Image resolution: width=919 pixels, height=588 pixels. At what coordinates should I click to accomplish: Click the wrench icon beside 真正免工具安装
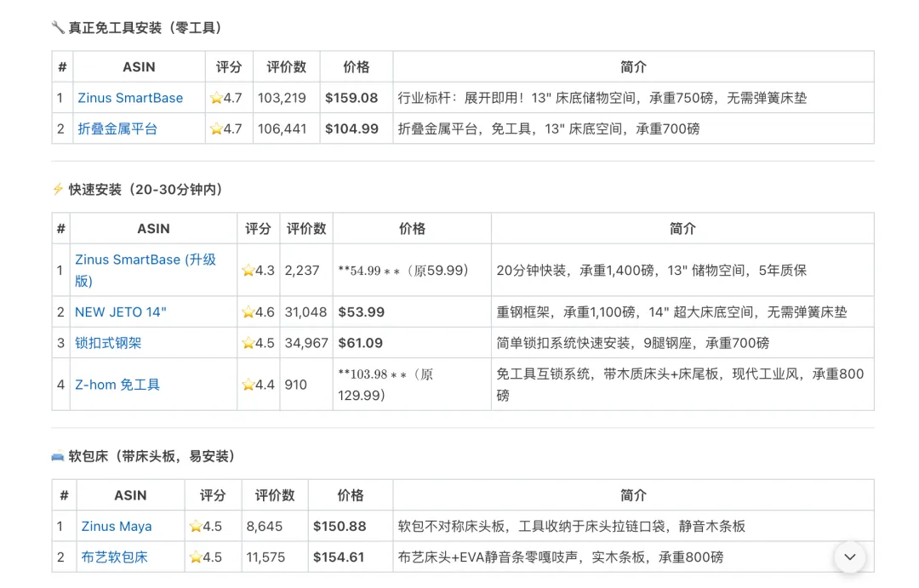tap(58, 27)
